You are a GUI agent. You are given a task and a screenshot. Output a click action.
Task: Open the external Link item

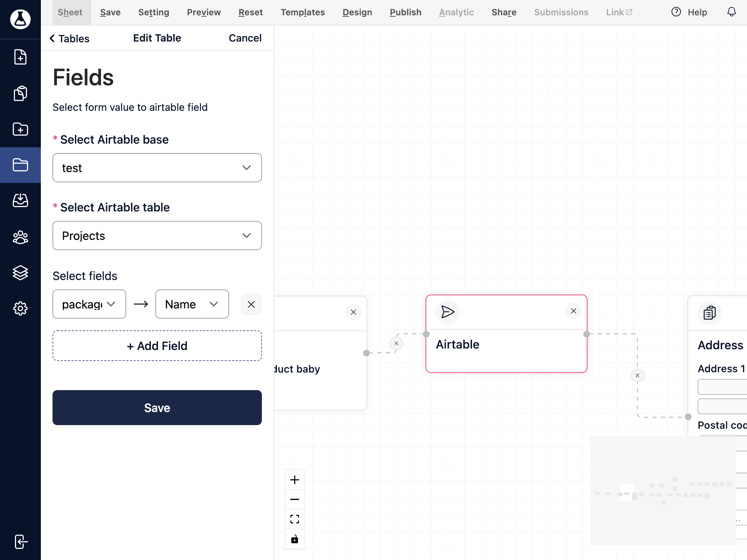tap(619, 12)
